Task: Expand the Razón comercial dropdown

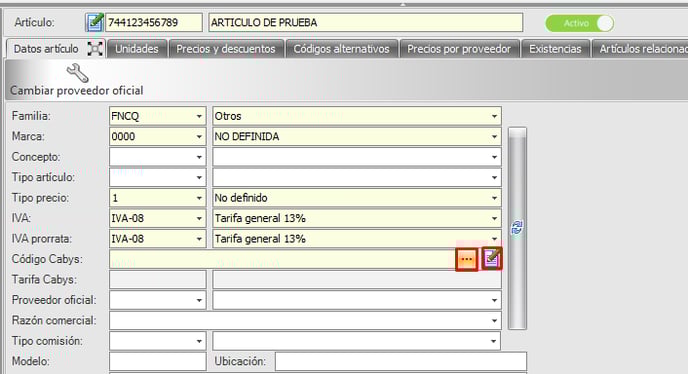Action: [x=494, y=321]
